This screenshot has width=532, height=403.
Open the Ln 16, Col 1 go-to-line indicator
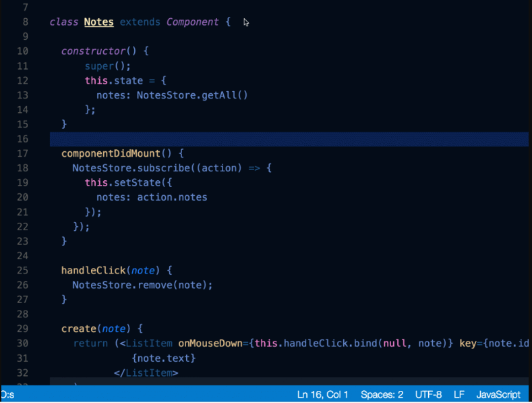(322, 394)
